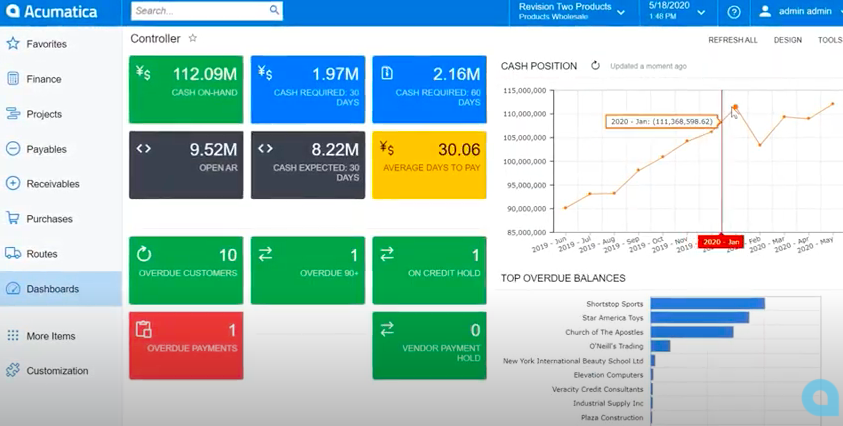Click the On Credit Hold arrows icon
The width and height of the screenshot is (843, 426).
[x=387, y=254]
